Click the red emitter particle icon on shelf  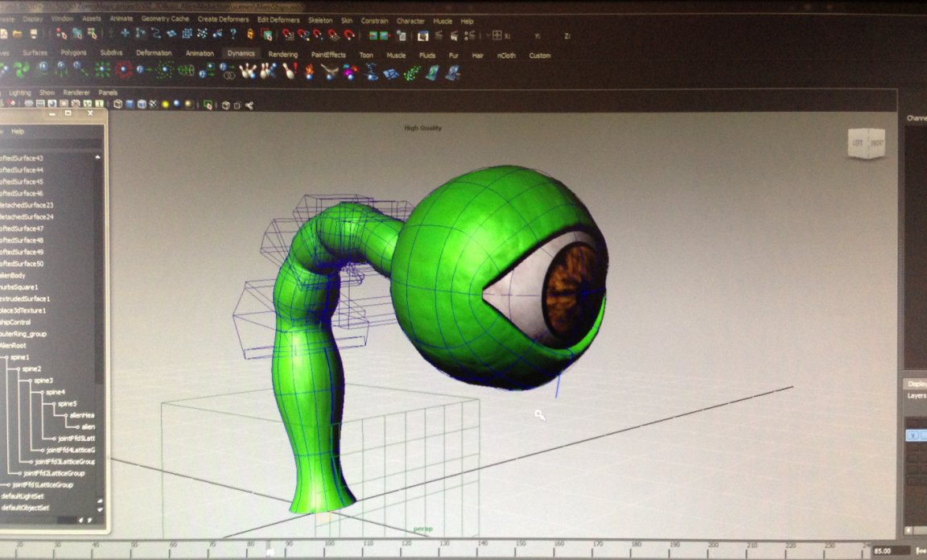point(123,71)
